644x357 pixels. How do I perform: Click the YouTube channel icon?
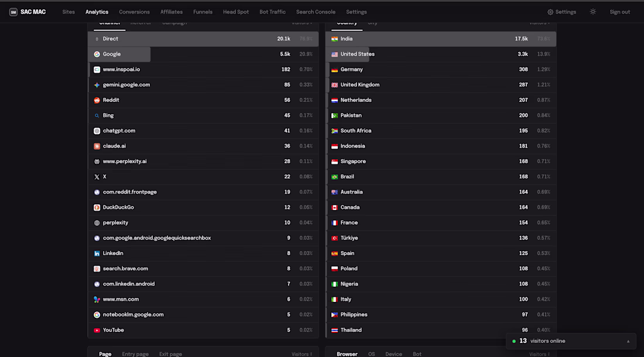pos(97,330)
